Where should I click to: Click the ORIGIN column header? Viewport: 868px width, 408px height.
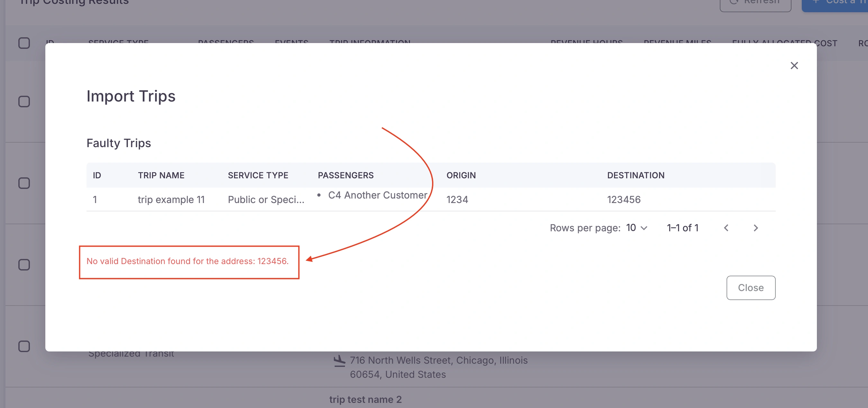click(461, 175)
